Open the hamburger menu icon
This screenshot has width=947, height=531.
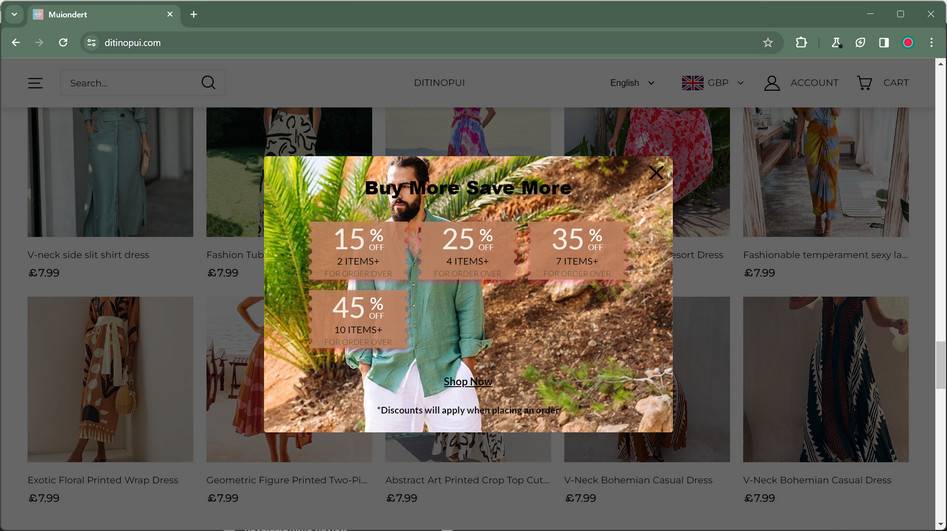(x=35, y=83)
